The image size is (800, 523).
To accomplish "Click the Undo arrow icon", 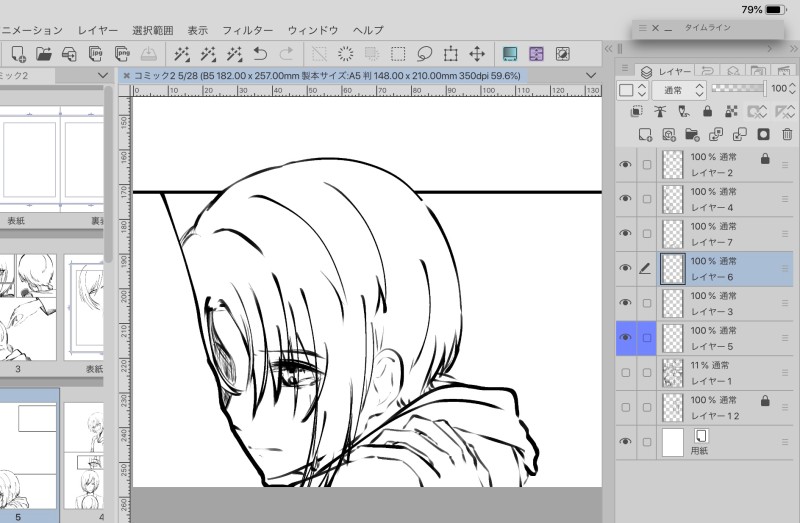I will (x=260, y=54).
